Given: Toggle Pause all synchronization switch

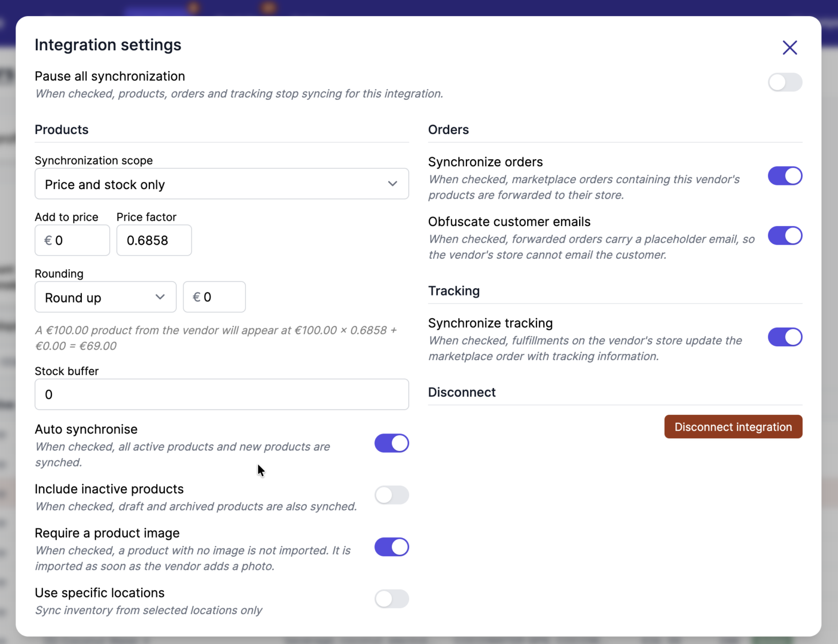Looking at the screenshot, I should [x=785, y=82].
